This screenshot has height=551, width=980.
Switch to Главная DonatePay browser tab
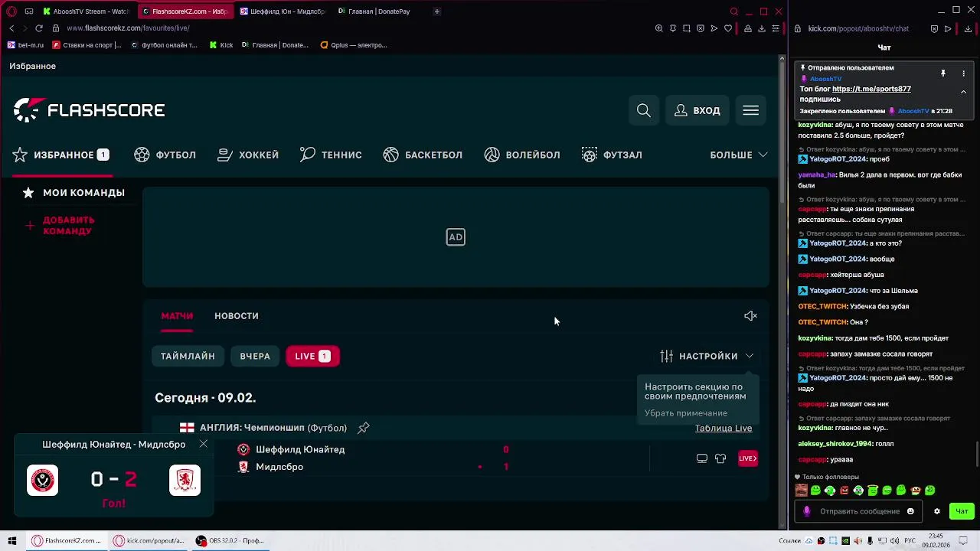[x=379, y=11]
